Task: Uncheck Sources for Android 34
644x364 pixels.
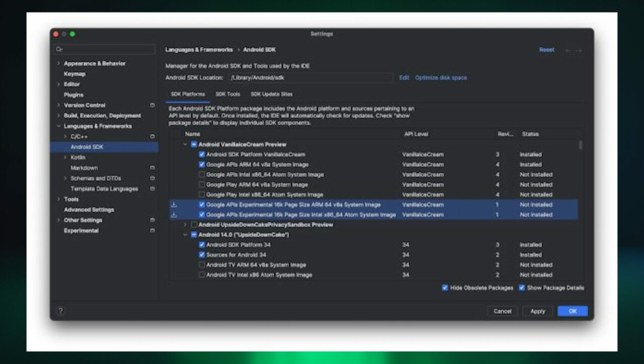Action: [202, 255]
